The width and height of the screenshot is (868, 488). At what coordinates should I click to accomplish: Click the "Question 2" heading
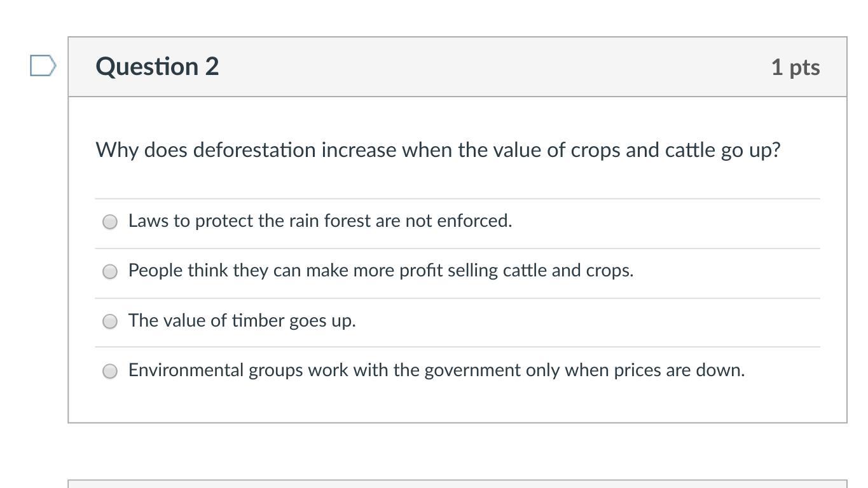click(157, 67)
